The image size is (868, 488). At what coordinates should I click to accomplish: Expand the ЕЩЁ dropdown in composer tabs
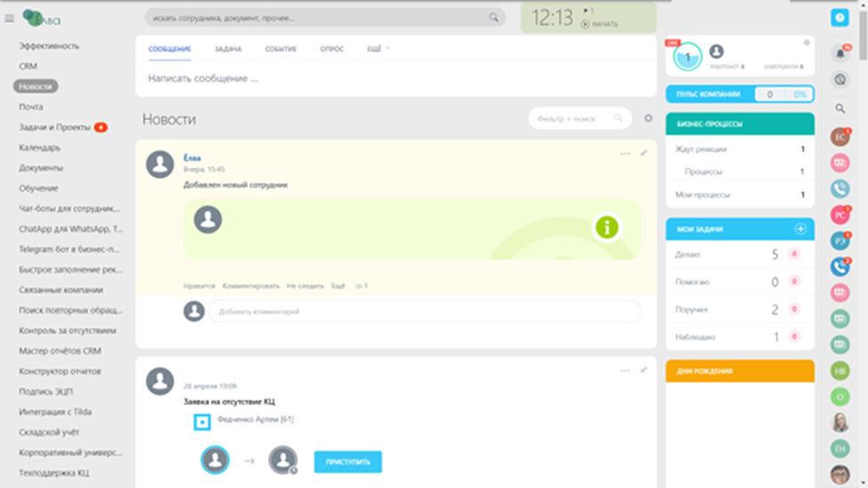coord(378,49)
